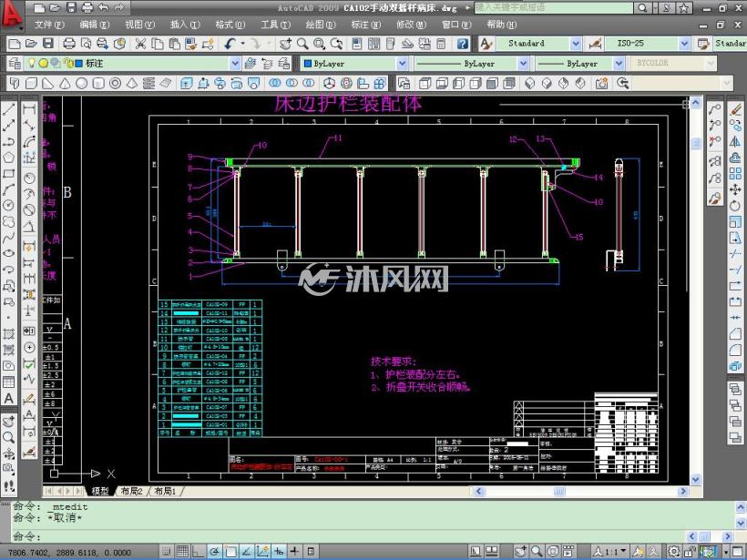Switch to the 布局2 layout tab
Screen dimensions: 747x560
[132, 491]
